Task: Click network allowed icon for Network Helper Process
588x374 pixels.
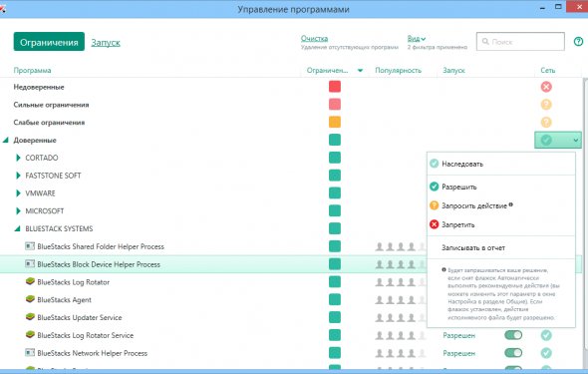Action: [546, 353]
